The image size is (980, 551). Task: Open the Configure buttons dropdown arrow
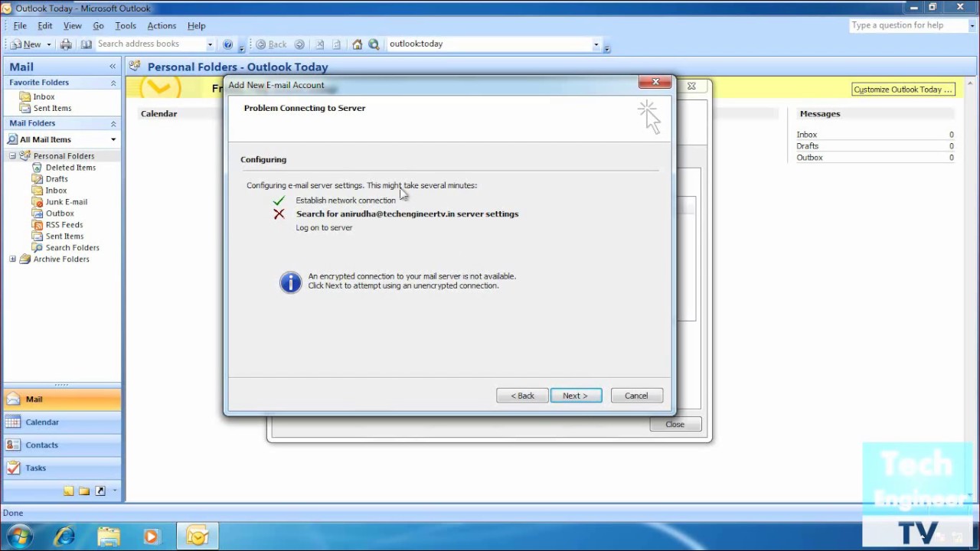(114, 491)
